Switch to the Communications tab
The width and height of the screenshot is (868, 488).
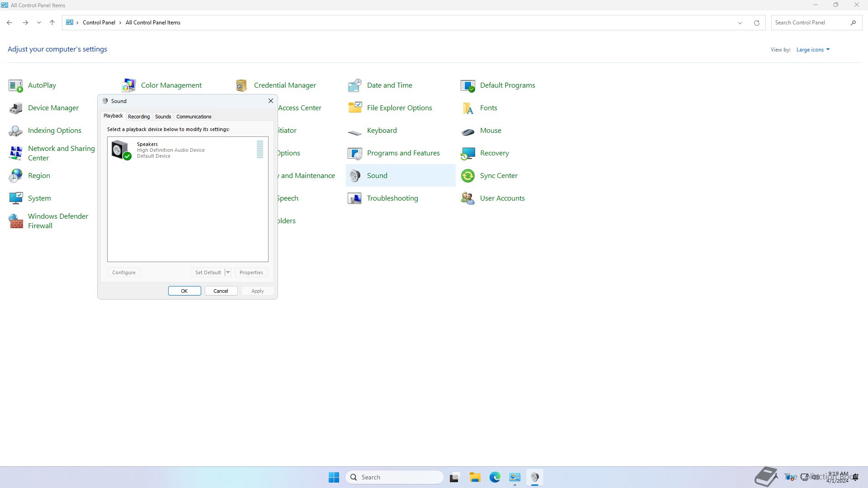[x=193, y=117]
